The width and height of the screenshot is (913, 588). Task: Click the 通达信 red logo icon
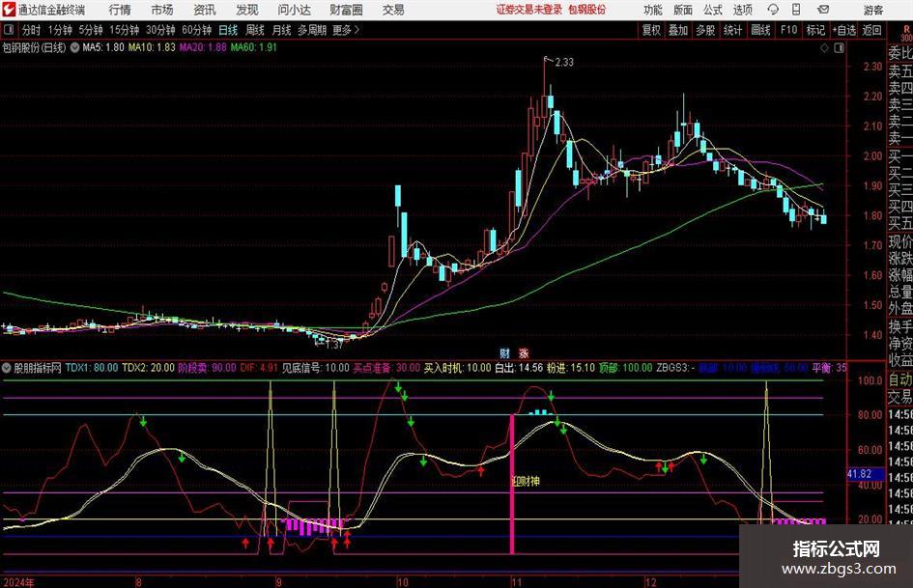pyautogui.click(x=9, y=10)
